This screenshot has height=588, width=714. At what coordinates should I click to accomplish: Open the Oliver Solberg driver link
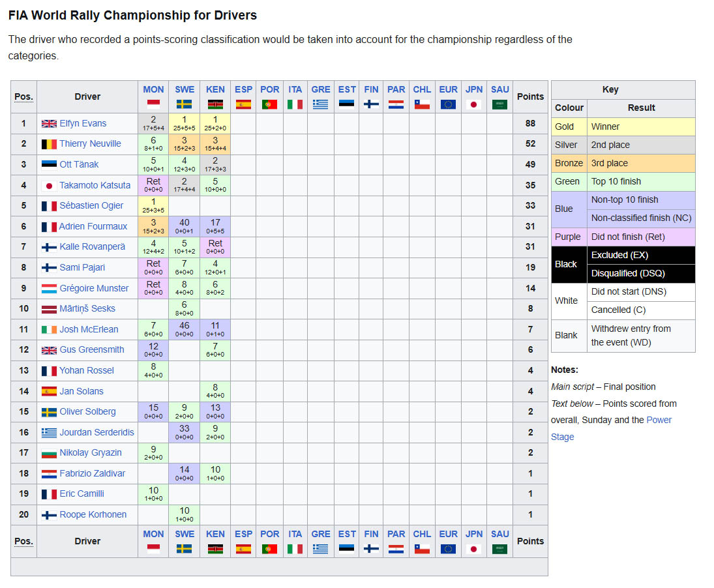click(x=87, y=411)
